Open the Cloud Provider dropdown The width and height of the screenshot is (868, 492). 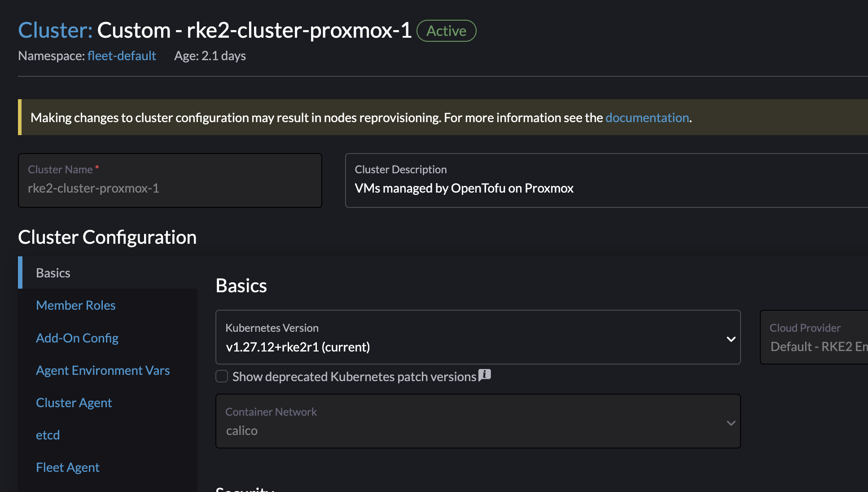814,337
